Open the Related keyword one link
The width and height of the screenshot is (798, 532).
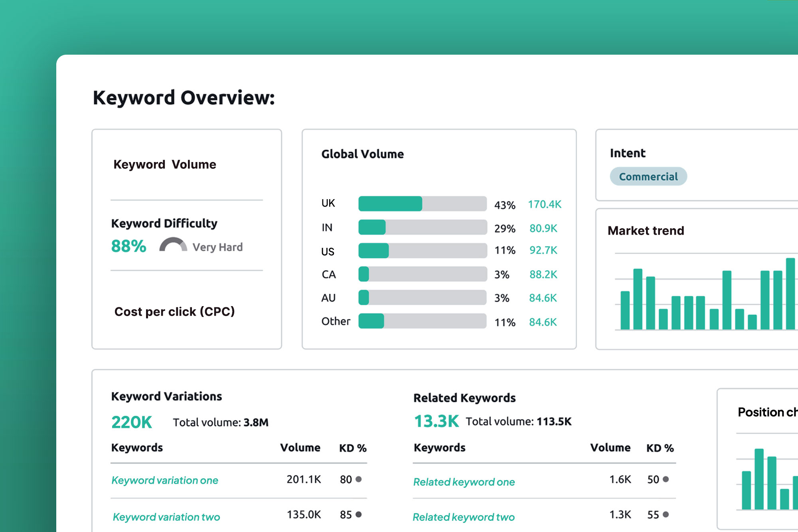[x=464, y=482]
